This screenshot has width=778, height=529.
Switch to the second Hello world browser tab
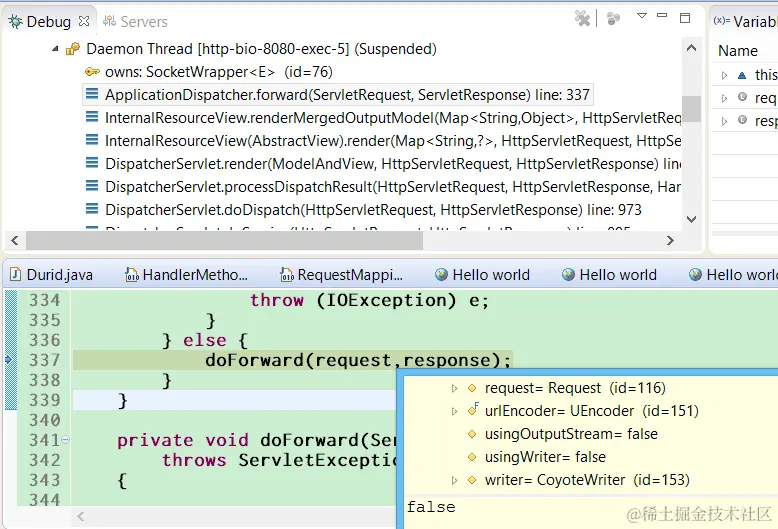(x=609, y=274)
